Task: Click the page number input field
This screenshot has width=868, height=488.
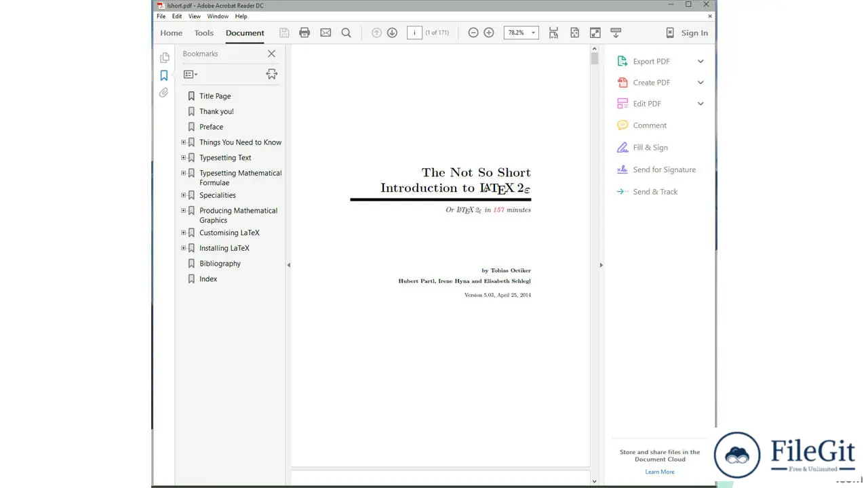Action: click(414, 33)
